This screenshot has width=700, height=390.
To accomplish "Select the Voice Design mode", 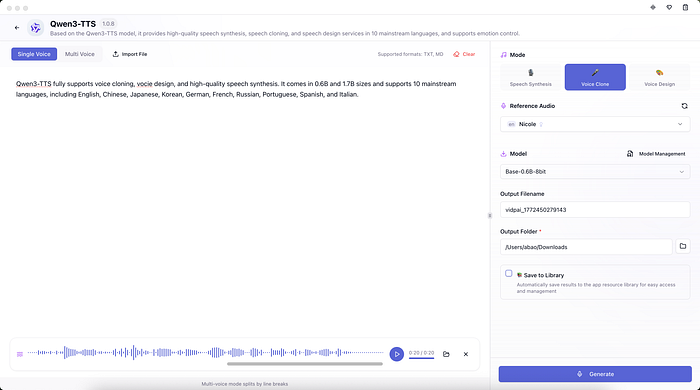I will click(x=659, y=77).
